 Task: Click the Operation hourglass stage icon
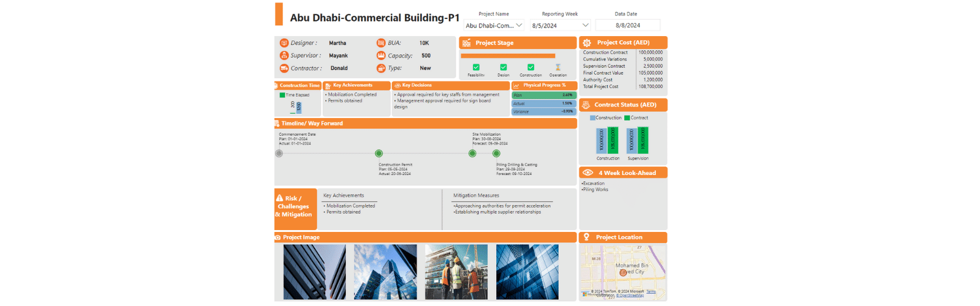click(x=558, y=67)
